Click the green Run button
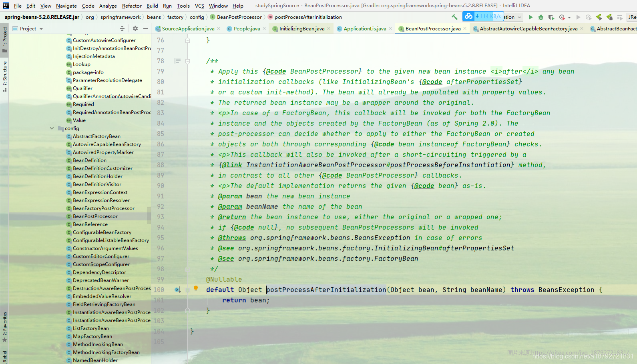Image resolution: width=637 pixels, height=364 pixels. click(530, 17)
